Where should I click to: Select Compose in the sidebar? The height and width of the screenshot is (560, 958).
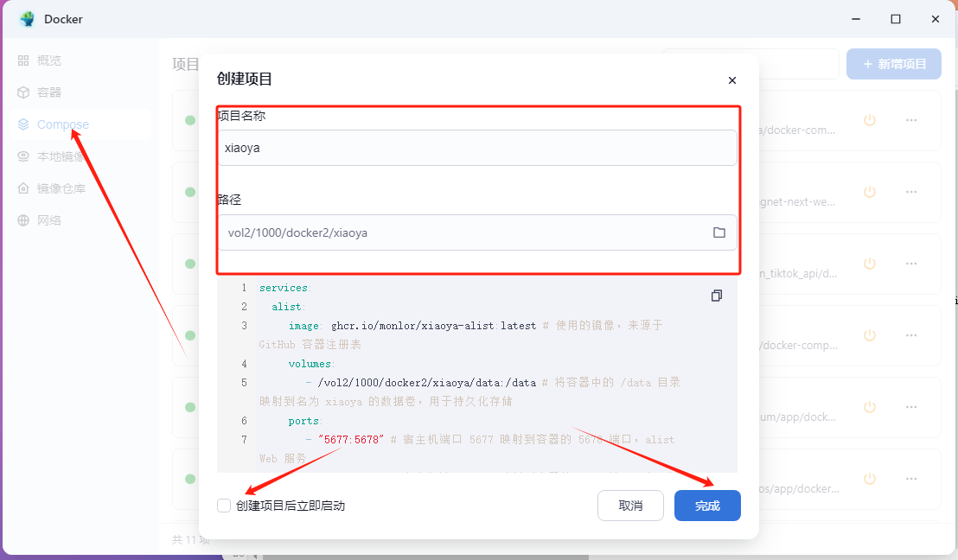(62, 124)
